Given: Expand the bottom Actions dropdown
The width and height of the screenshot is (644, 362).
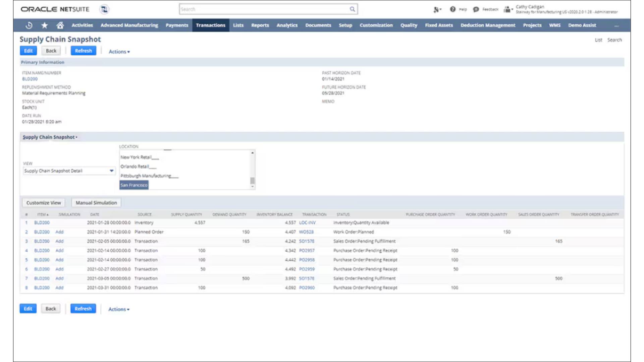Looking at the screenshot, I should tap(119, 309).
